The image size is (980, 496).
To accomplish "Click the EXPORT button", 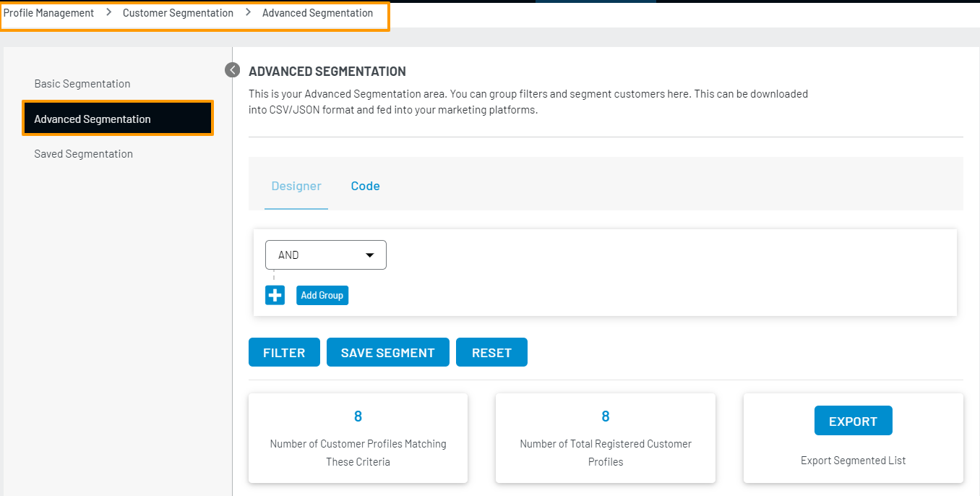I will [853, 421].
